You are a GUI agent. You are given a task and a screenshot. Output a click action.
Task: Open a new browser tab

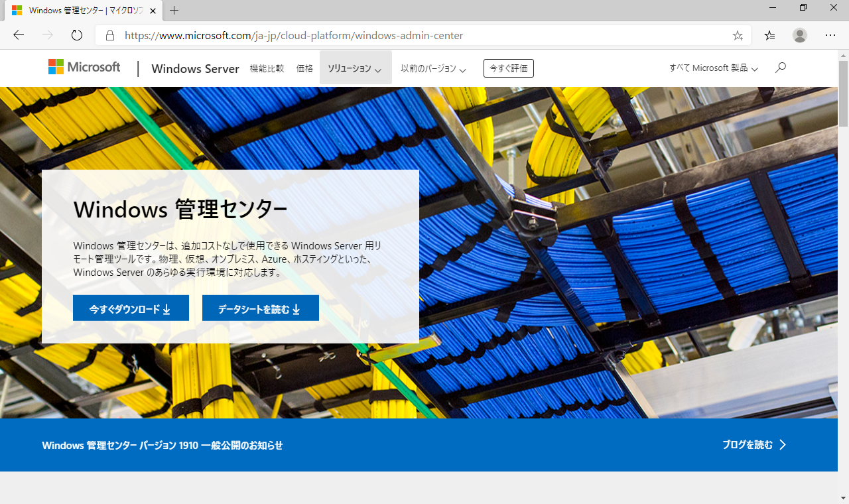(174, 11)
